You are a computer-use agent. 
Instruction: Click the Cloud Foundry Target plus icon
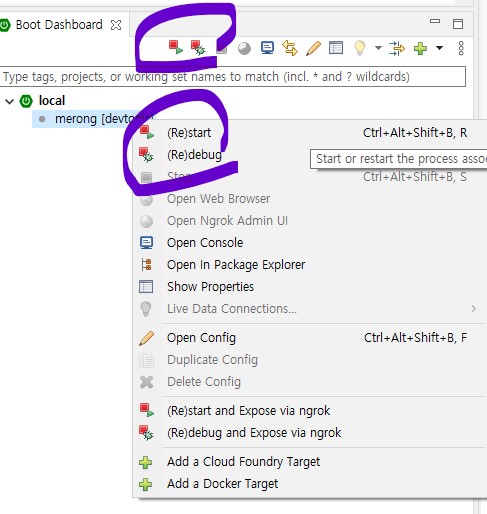pyautogui.click(x=146, y=462)
